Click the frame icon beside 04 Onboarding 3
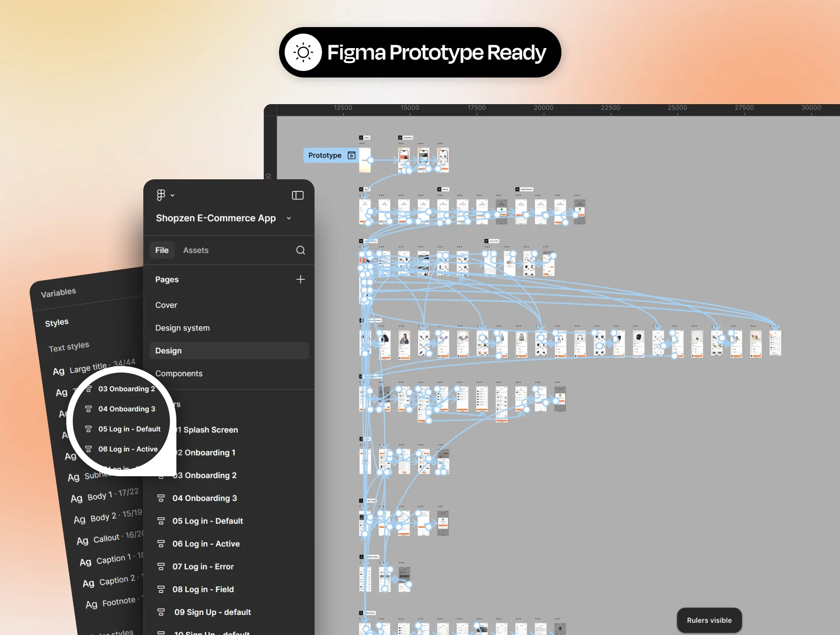The height and width of the screenshot is (635, 840). pyautogui.click(x=161, y=498)
